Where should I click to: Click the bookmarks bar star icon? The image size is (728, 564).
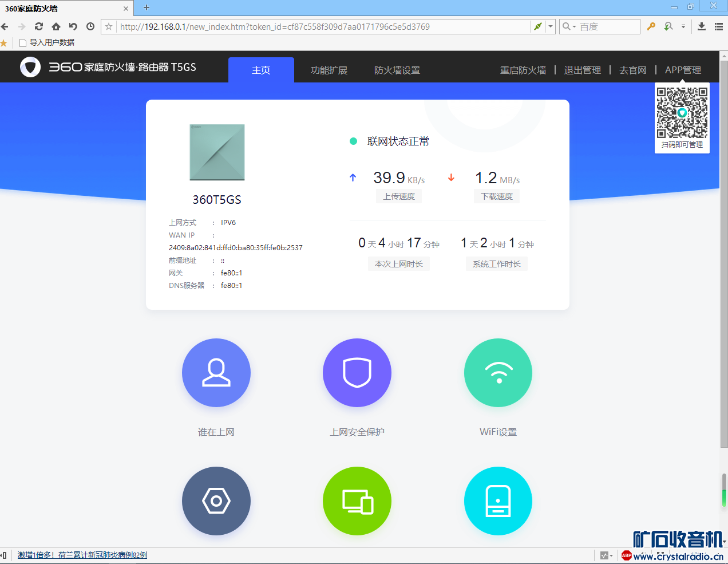pos(4,42)
